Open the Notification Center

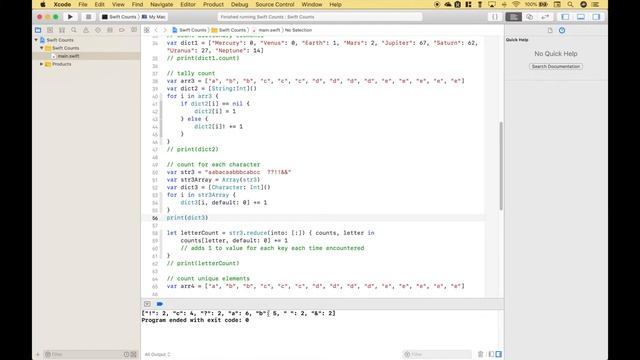pyautogui.click(x=596, y=4)
